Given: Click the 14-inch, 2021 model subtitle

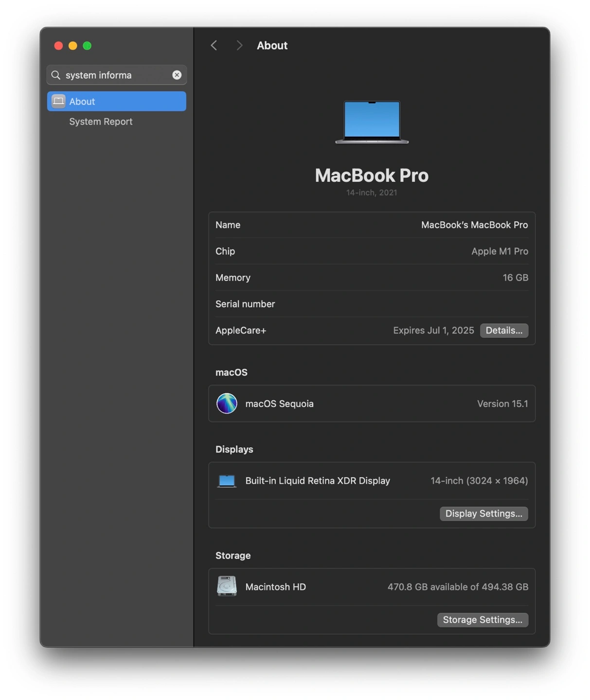Looking at the screenshot, I should (x=372, y=192).
